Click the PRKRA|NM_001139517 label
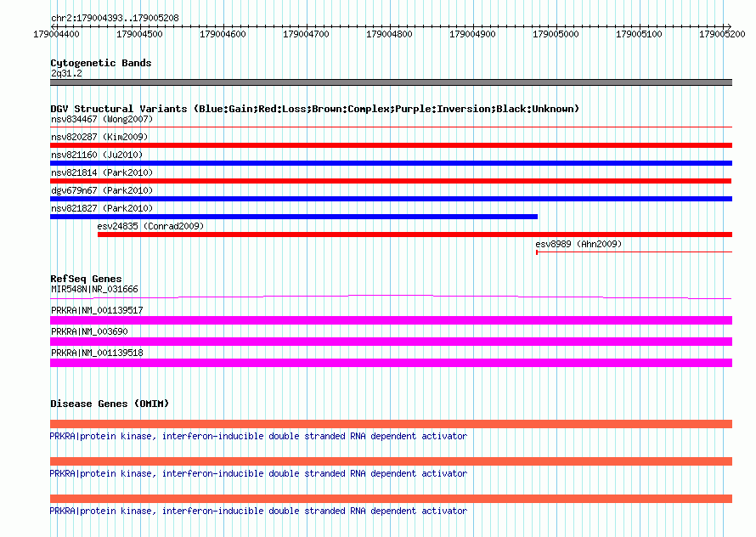The height and width of the screenshot is (537, 756). tap(97, 311)
